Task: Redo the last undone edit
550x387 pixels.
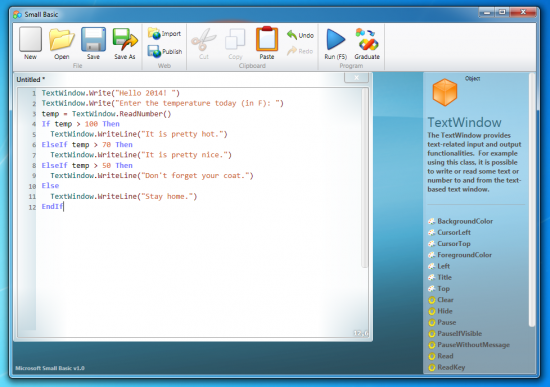Action: tap(300, 51)
